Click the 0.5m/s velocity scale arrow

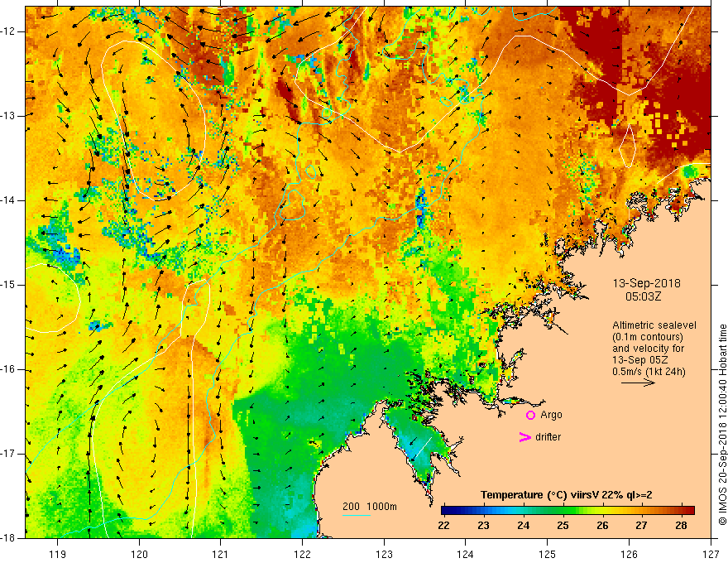(x=638, y=383)
